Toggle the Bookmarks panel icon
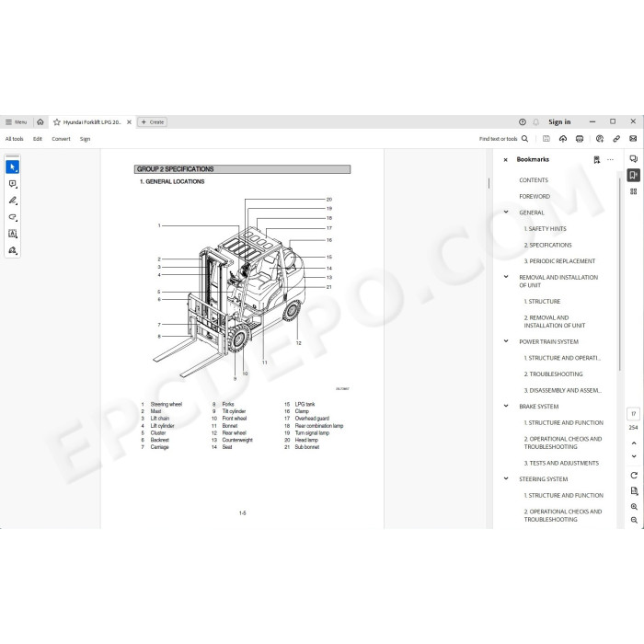 633,176
